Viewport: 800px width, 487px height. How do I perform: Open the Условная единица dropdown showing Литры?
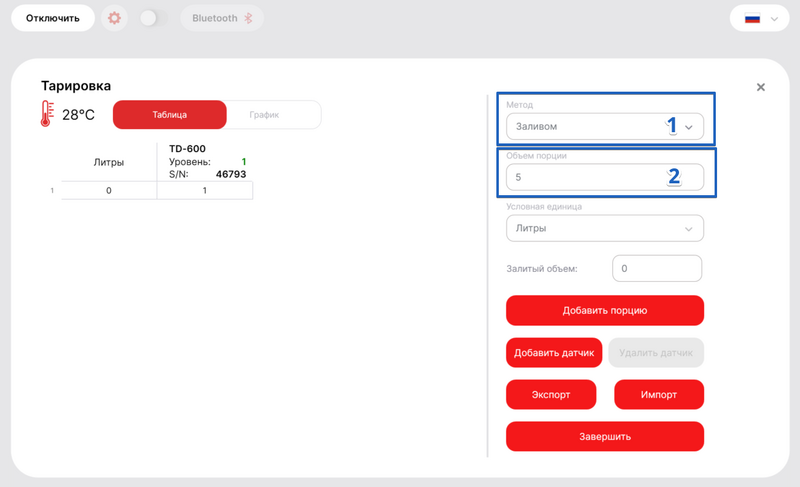(x=605, y=228)
